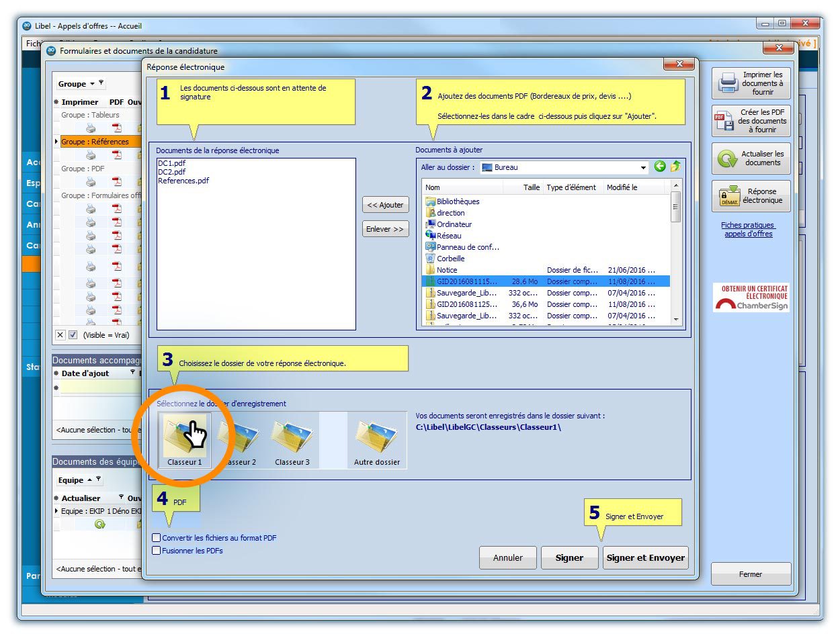This screenshot has width=840, height=638.
Task: Click the file list scrollbar thumb
Action: pos(676,206)
